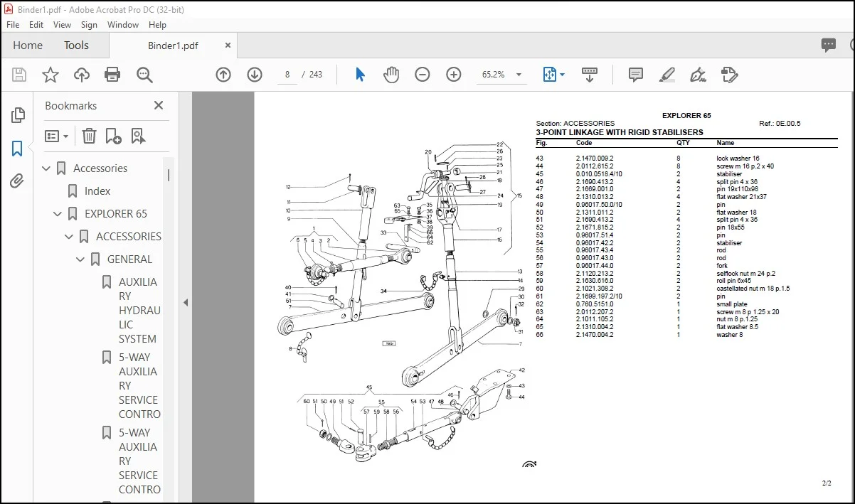
Task: Open the Attachments paperclip panel
Action: click(18, 181)
